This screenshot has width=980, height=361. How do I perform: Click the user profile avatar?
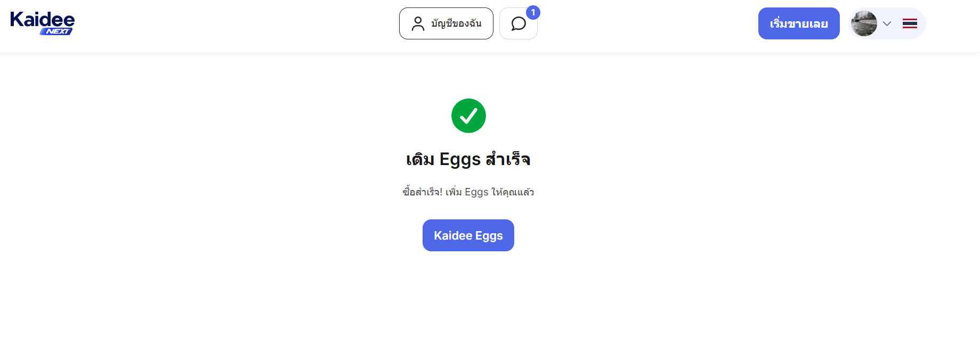(864, 23)
